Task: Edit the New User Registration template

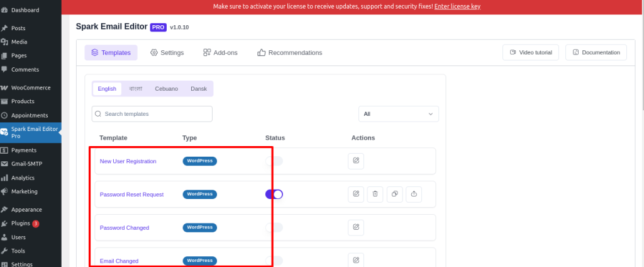Action: 356,161
